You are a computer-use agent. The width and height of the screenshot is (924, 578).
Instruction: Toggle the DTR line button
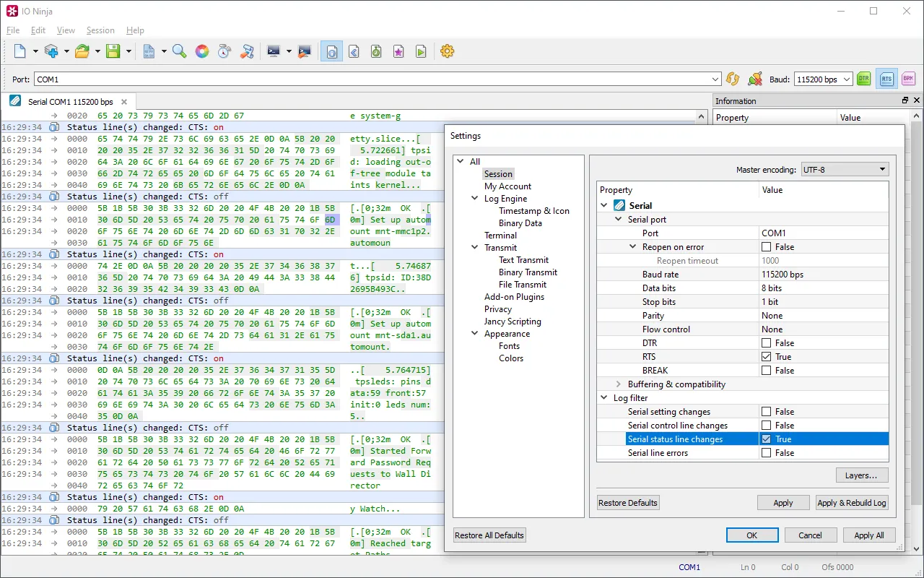tap(864, 79)
